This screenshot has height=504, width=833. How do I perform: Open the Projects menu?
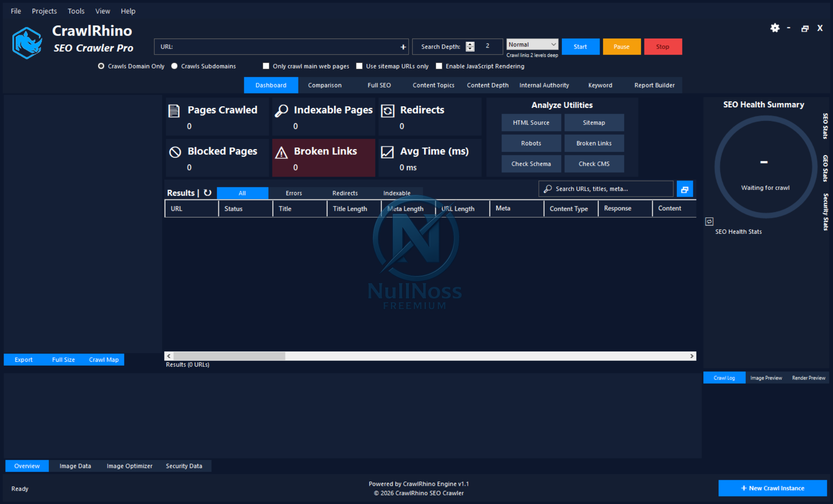(x=44, y=11)
